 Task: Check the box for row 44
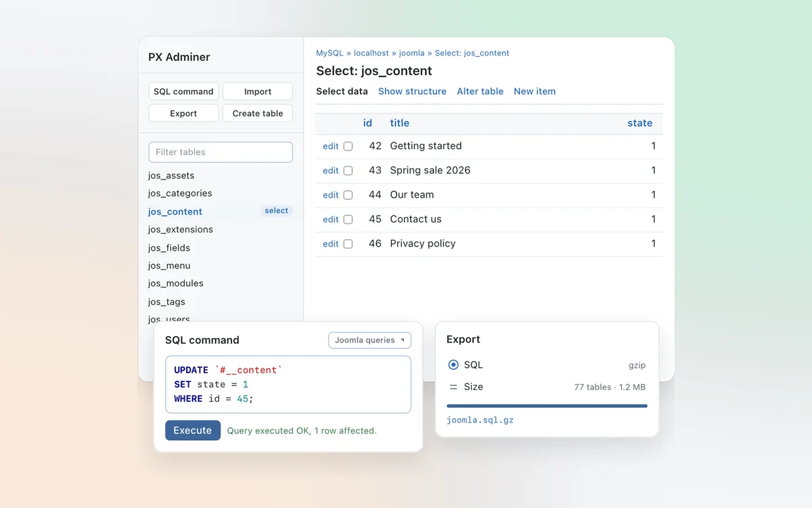(348, 195)
